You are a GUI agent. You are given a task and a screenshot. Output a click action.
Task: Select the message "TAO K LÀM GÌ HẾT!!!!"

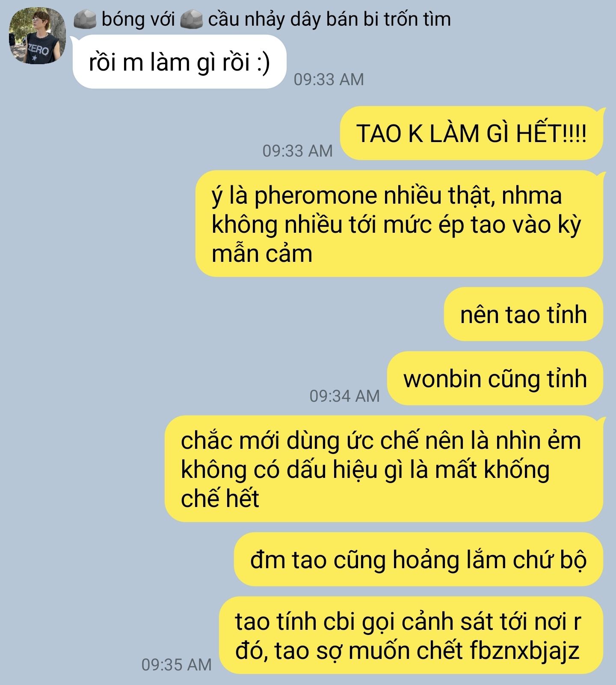471,133
